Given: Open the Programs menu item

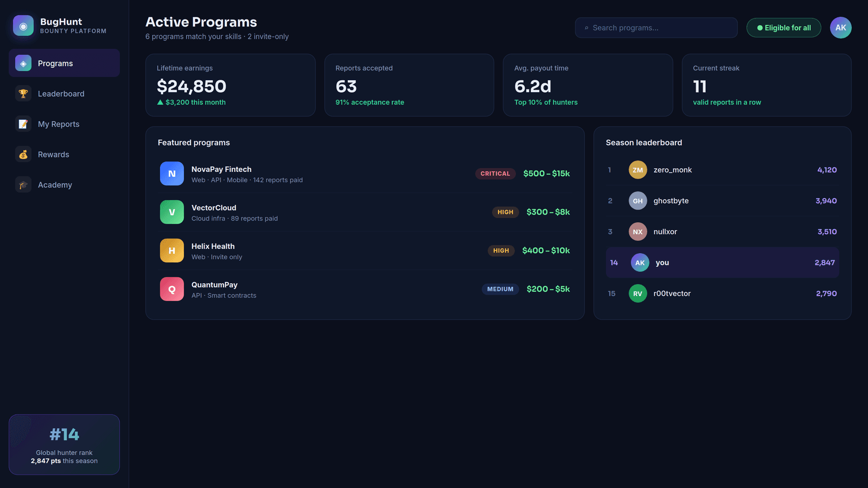Looking at the screenshot, I should 64,63.
